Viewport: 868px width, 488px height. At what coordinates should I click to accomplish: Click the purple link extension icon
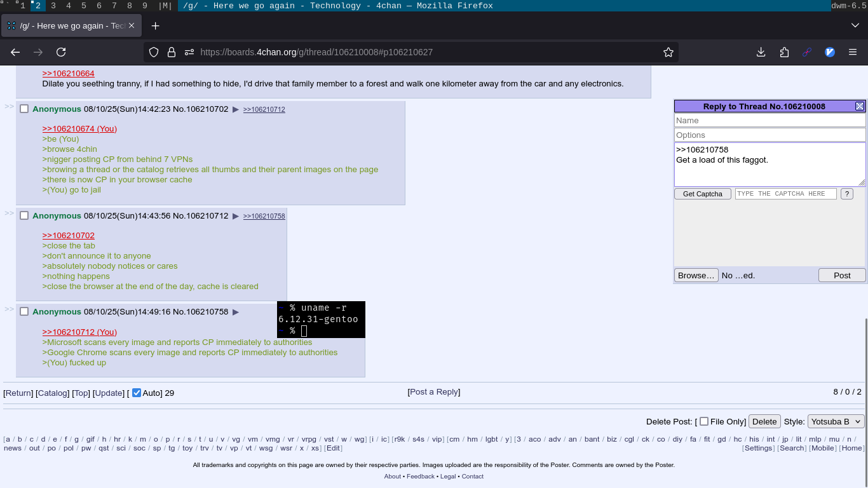[x=807, y=52]
